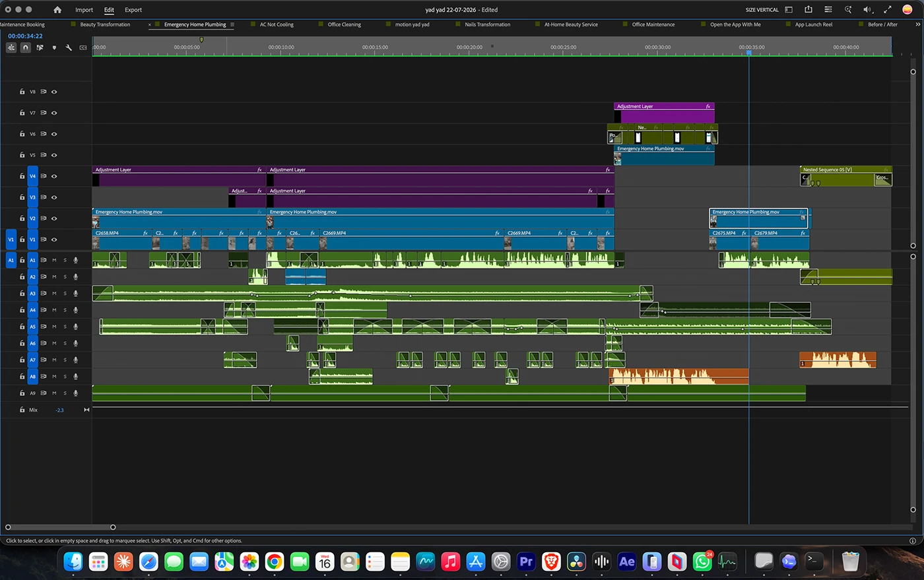Mute audio track A1
The image size is (924, 580).
click(x=54, y=260)
